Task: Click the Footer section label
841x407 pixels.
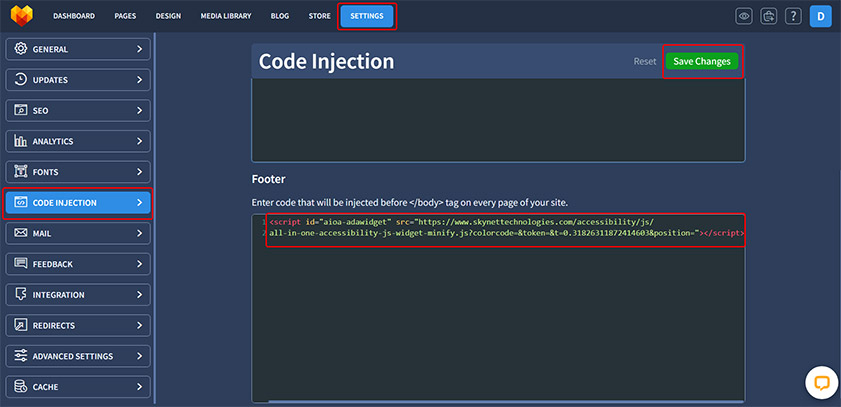Action: tap(268, 179)
